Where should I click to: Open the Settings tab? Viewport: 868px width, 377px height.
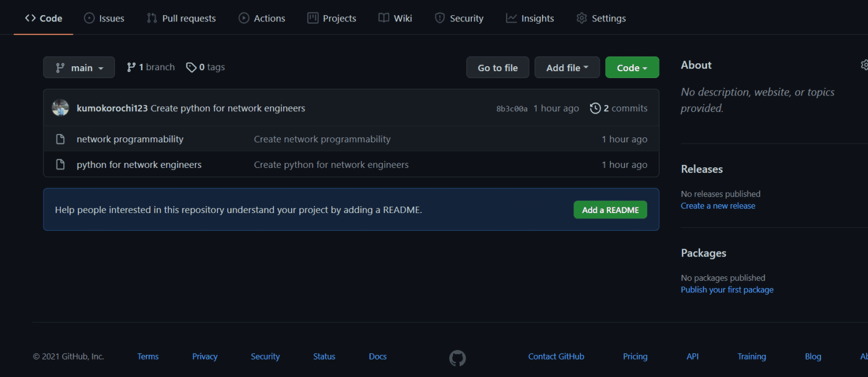pyautogui.click(x=601, y=18)
